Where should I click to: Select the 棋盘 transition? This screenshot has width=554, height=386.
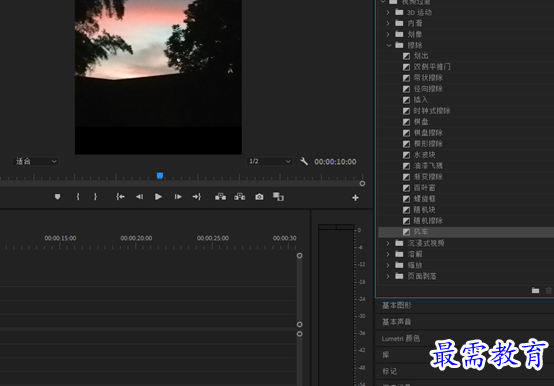(x=421, y=122)
